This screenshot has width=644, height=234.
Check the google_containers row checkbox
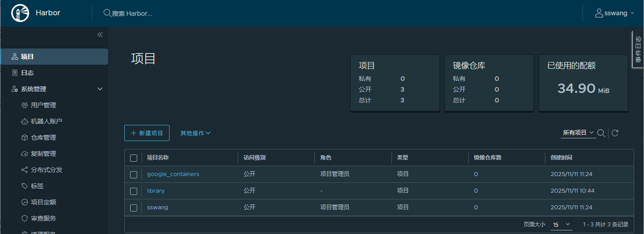coord(134,174)
